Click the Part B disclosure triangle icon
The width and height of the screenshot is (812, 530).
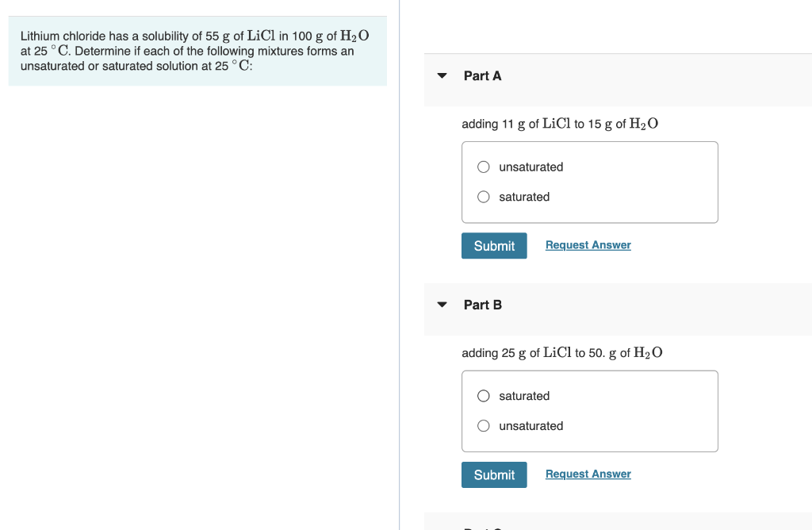point(442,305)
